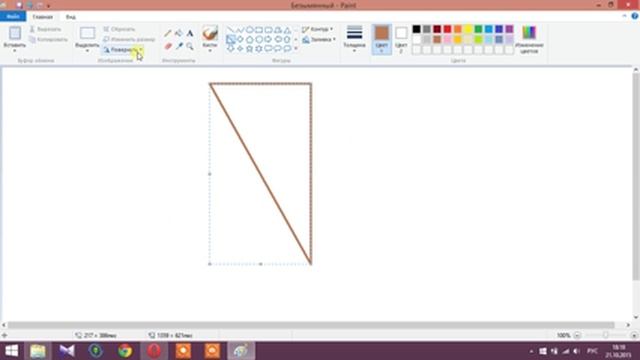Click the bottom-center selection resize handle
The image size is (640, 360).
261,264
